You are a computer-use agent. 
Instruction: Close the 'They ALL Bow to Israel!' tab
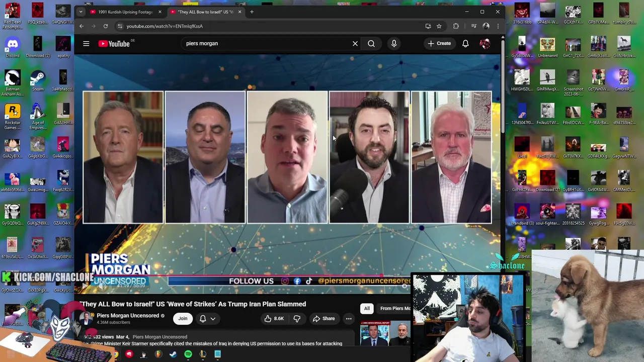(239, 12)
